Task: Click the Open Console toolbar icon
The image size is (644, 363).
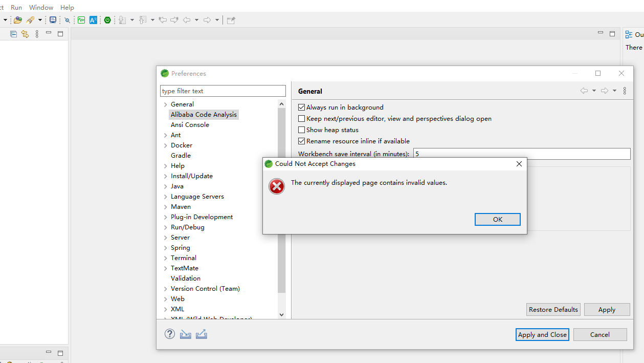Action: (53, 20)
